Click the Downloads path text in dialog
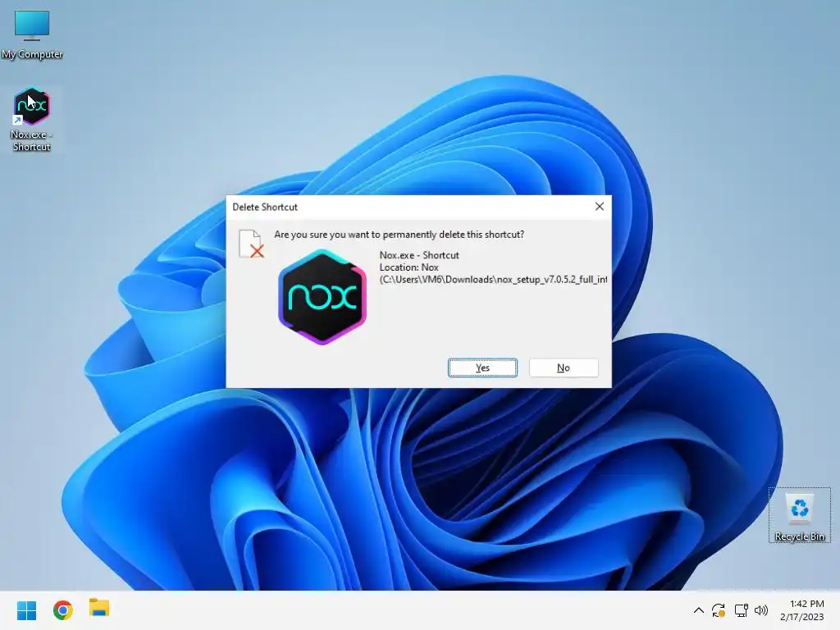840x630 pixels. click(x=493, y=280)
